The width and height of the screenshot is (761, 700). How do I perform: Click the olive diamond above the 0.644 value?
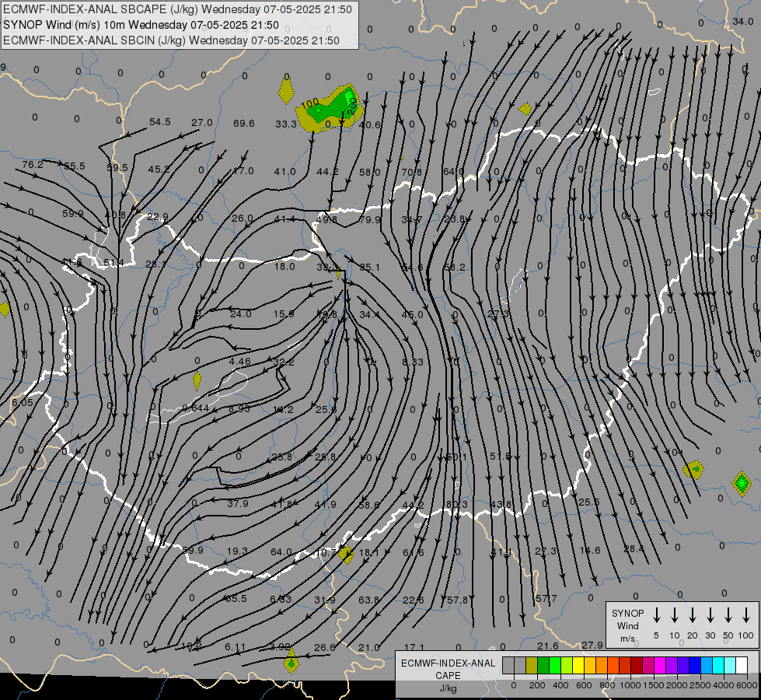(197, 381)
